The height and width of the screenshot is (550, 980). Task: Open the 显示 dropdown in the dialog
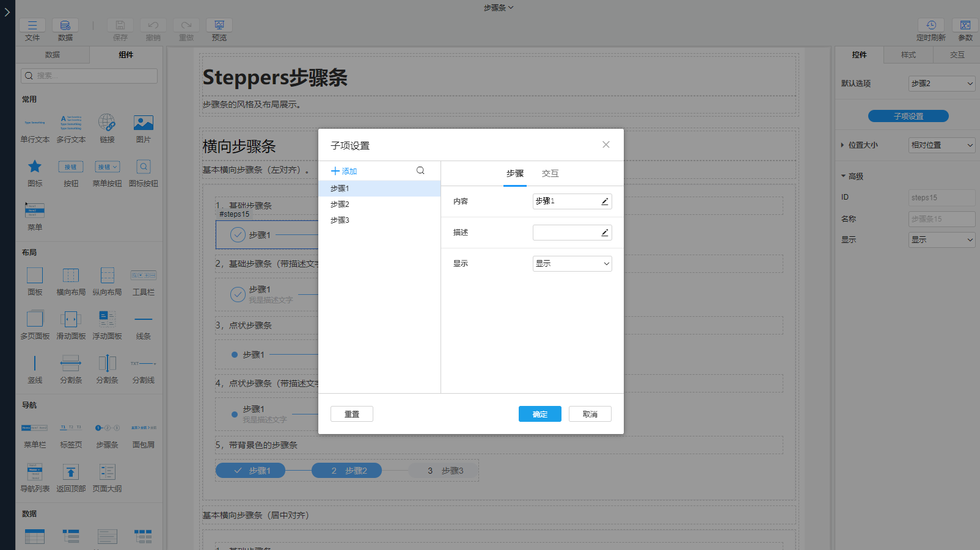click(x=571, y=263)
